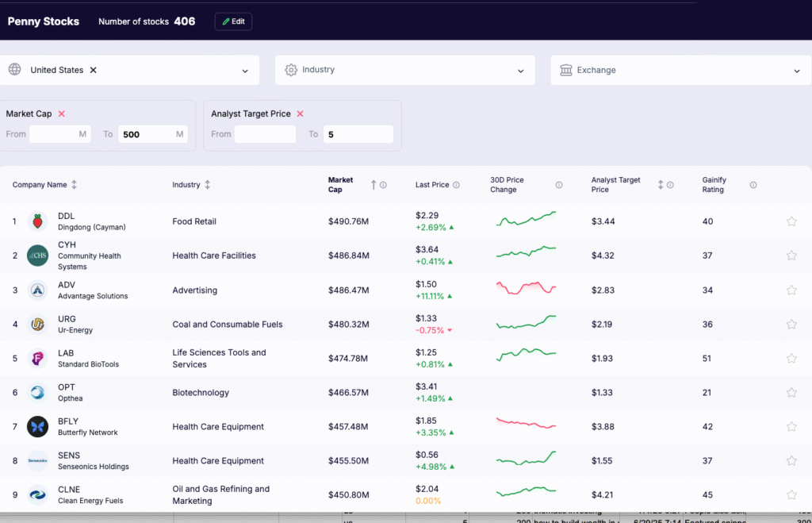Star the CYH Community Health Systems row
This screenshot has width=812, height=523.
(791, 256)
